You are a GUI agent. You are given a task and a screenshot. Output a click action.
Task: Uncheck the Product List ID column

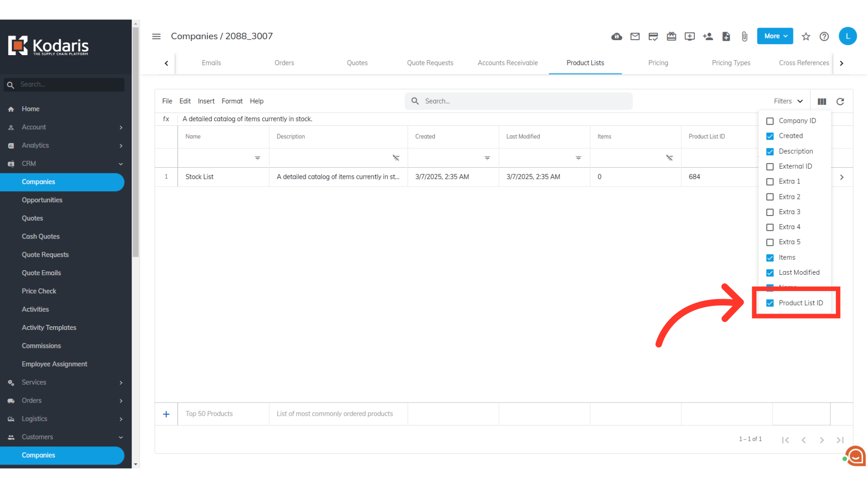(770, 303)
